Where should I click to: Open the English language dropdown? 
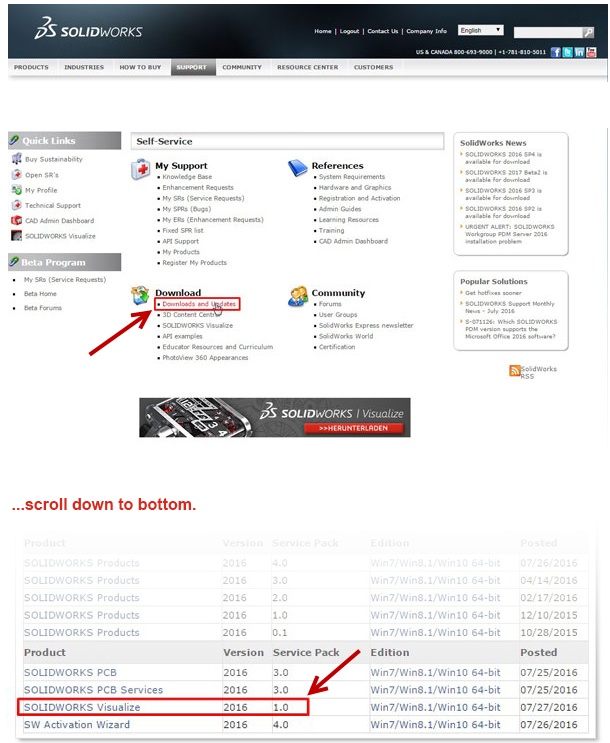point(481,30)
